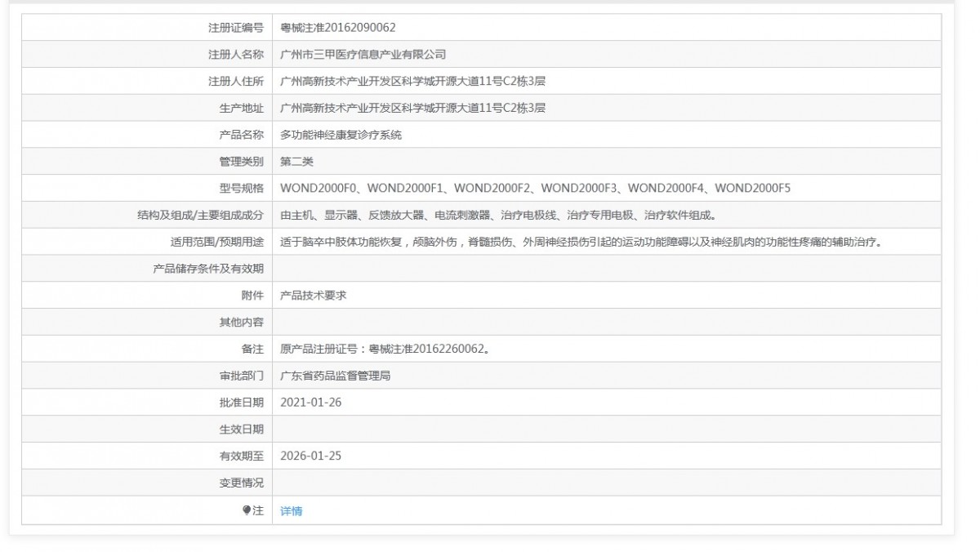Click the intended use description text
Image resolution: width=980 pixels, height=552 pixels.
[581, 243]
